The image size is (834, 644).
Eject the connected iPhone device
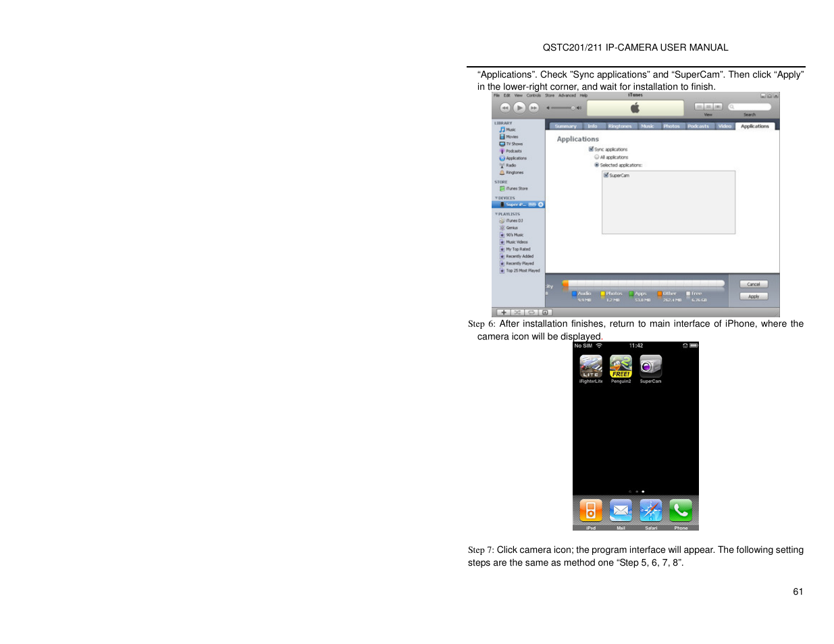pos(541,205)
